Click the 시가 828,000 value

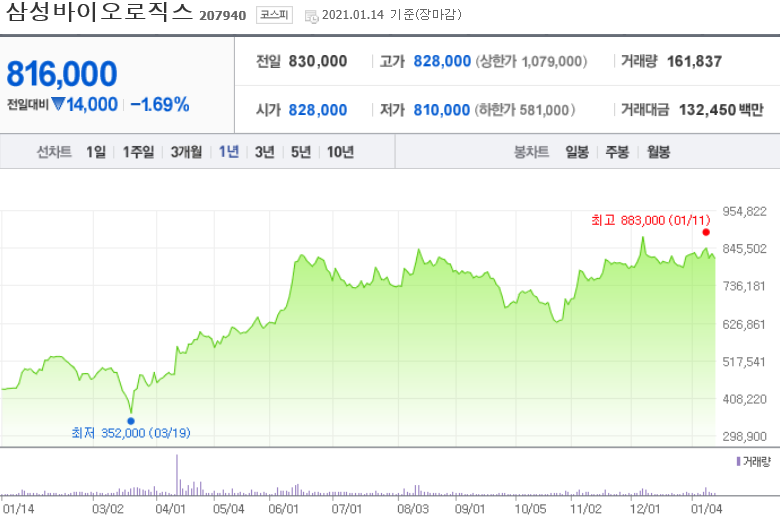click(x=318, y=110)
